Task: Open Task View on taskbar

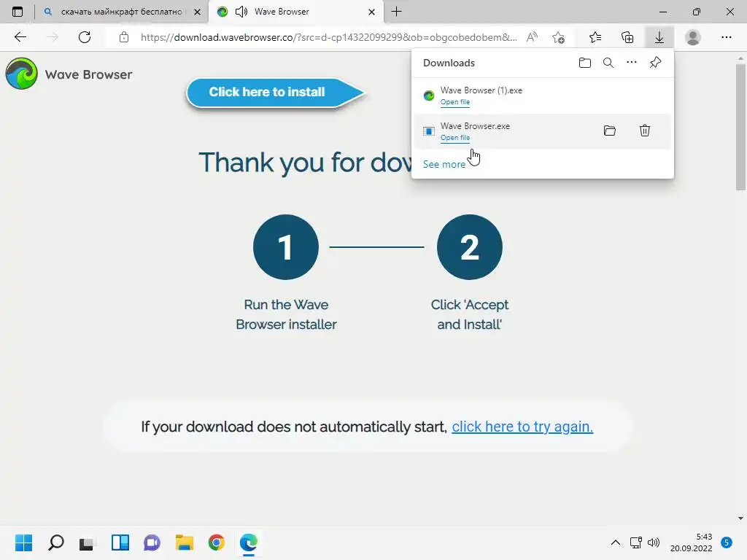Action: click(88, 542)
